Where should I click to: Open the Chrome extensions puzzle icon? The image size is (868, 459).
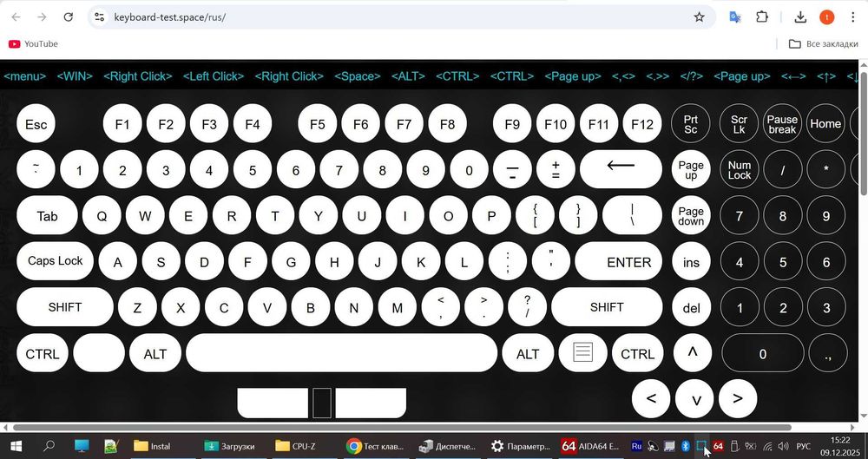click(x=762, y=17)
